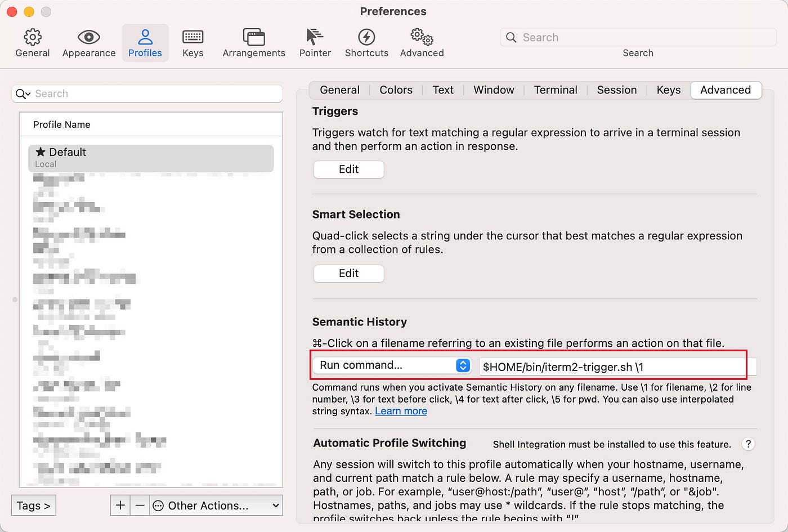
Task: Switch to the Text tab
Action: point(443,90)
